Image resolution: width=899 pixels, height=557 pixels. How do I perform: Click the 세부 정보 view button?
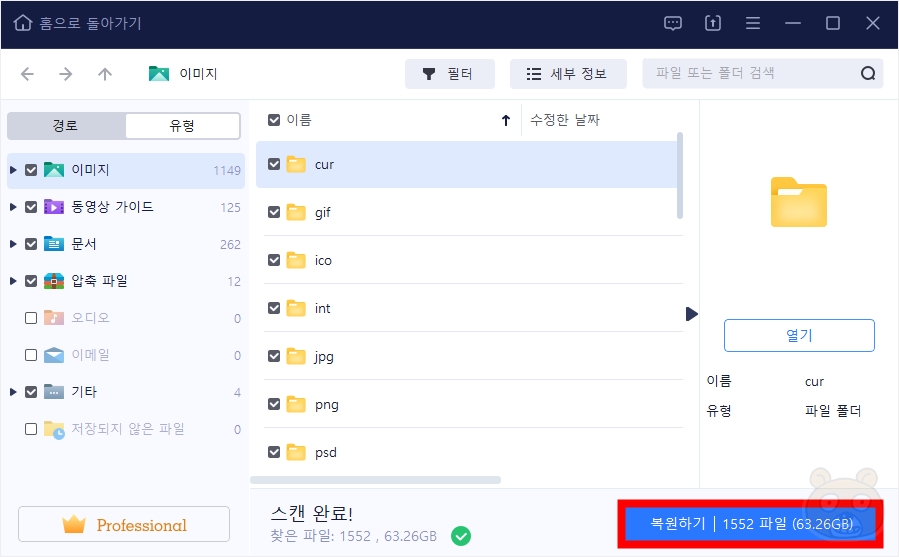pyautogui.click(x=568, y=74)
